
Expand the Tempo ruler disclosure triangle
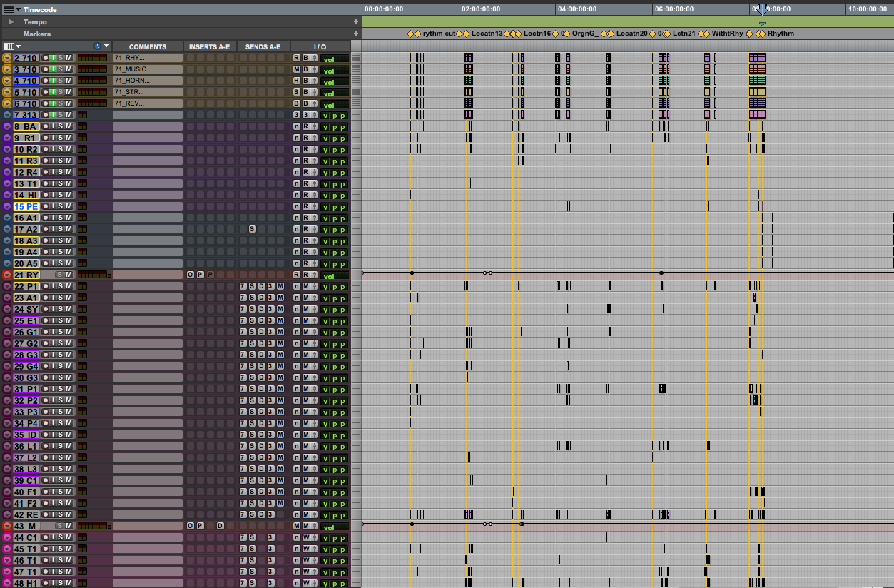pos(11,22)
